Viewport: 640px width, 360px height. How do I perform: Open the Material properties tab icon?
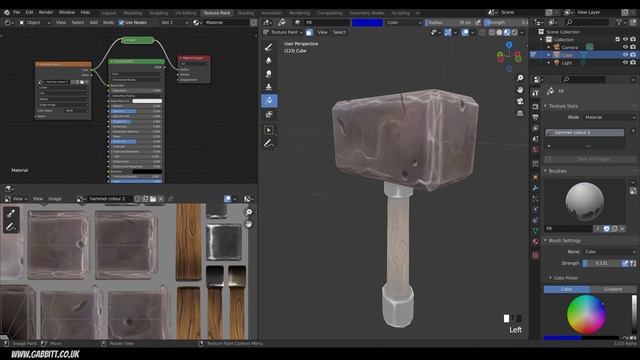535,241
